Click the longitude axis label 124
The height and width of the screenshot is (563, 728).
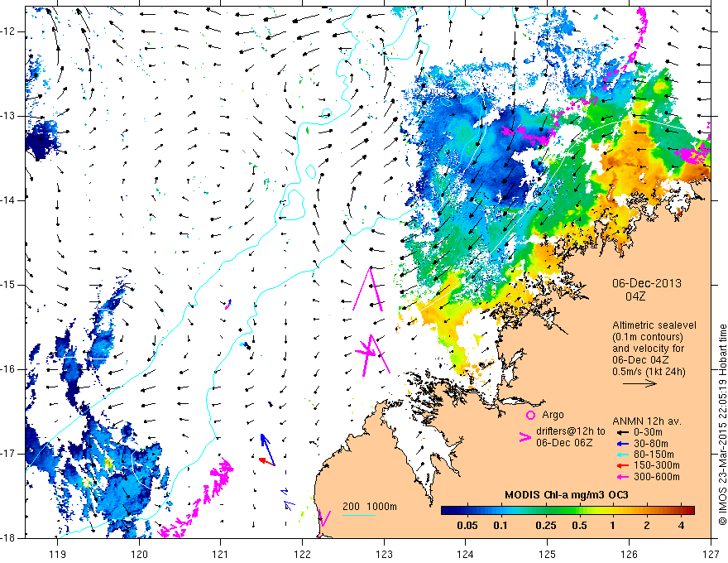click(466, 554)
